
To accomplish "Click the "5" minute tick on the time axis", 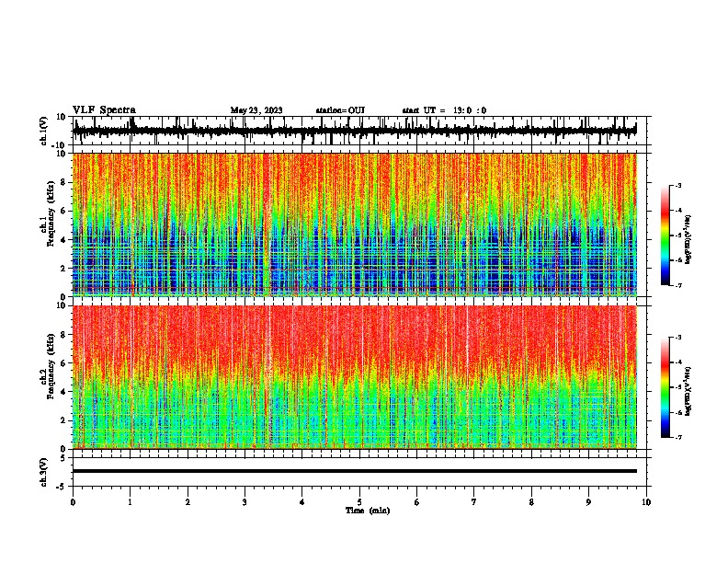I will pos(359,502).
